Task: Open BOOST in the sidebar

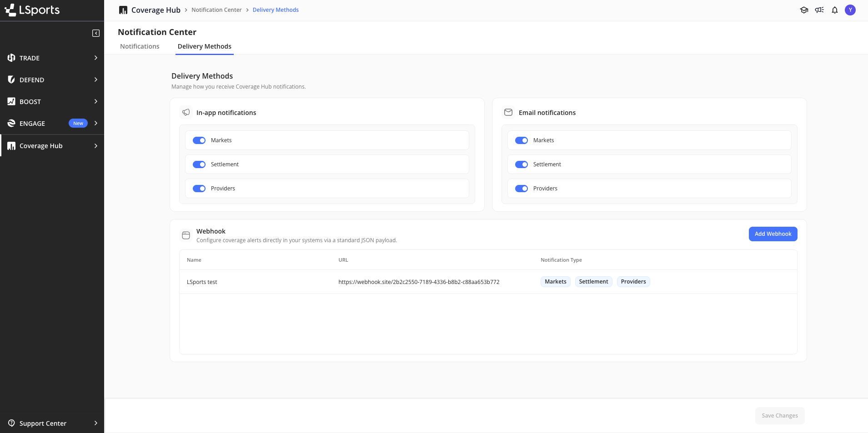Action: 52,101
